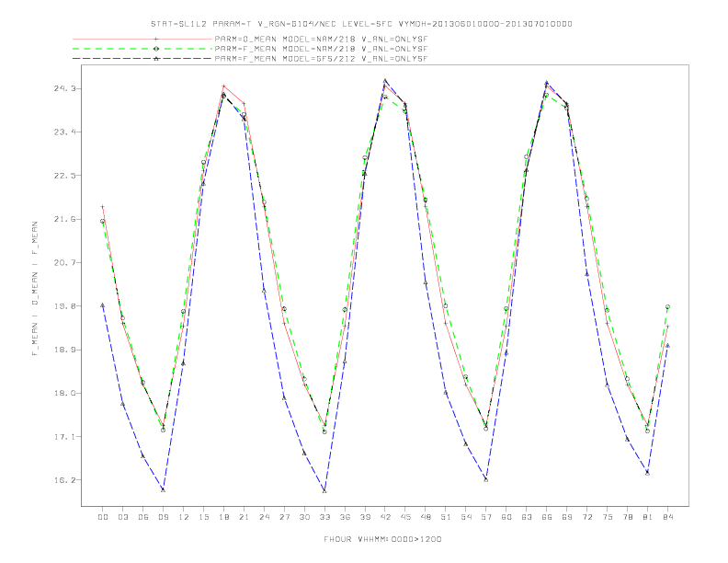Click the chart title beginning STAT=SL1L2

[x=361, y=24]
